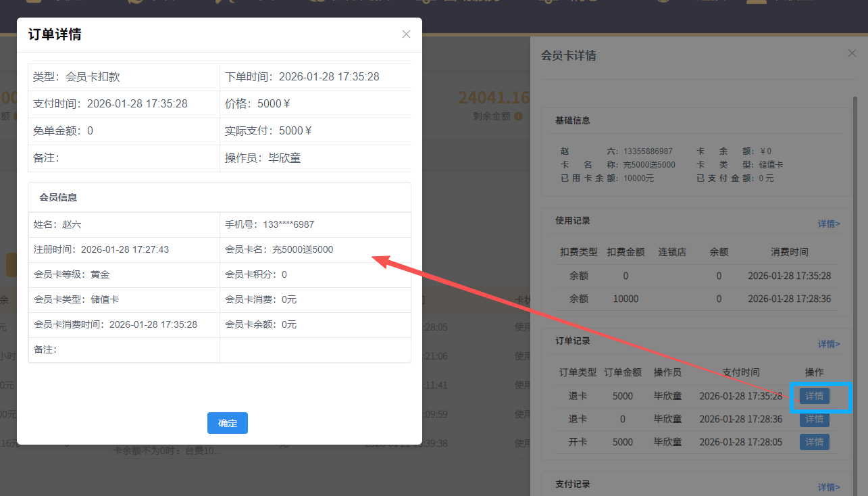This screenshot has height=496, width=868.
Task: Open the 使用记录 详情 link
Action: coord(828,223)
